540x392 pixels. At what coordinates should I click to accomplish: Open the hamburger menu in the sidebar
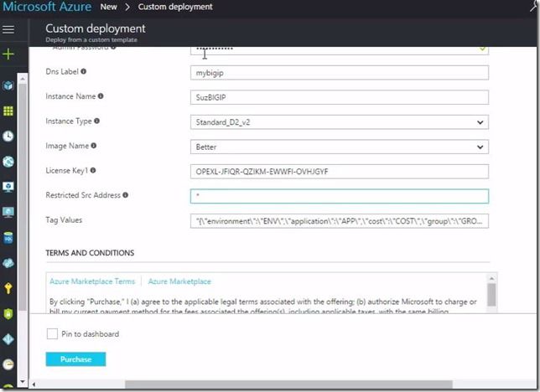pos(8,29)
